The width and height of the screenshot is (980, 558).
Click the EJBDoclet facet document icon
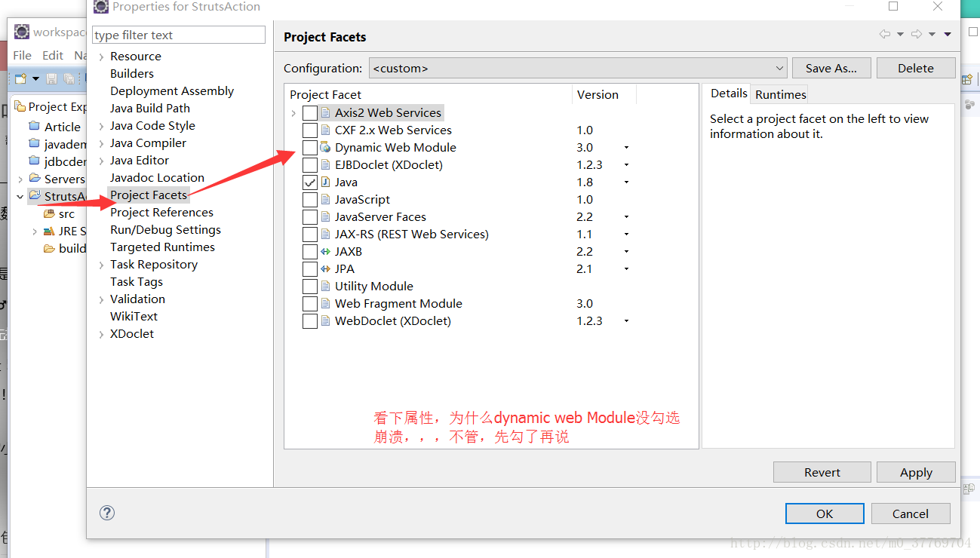(x=325, y=165)
